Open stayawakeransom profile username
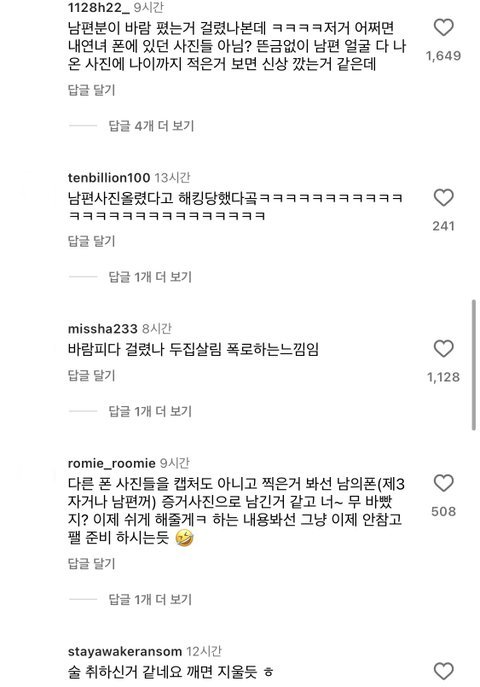The height and width of the screenshot is (687, 480). (x=125, y=652)
